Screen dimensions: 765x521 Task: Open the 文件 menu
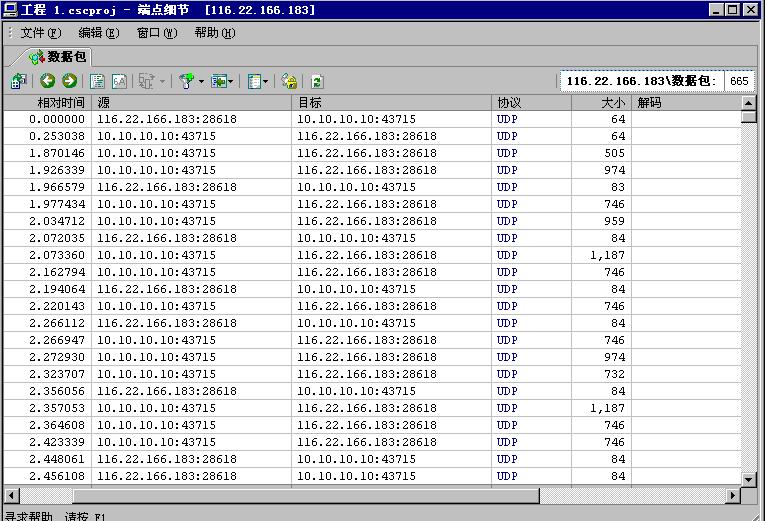(40, 33)
